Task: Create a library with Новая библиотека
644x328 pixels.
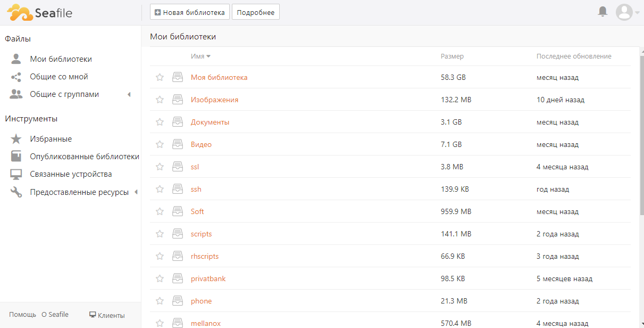Action: coord(190,12)
